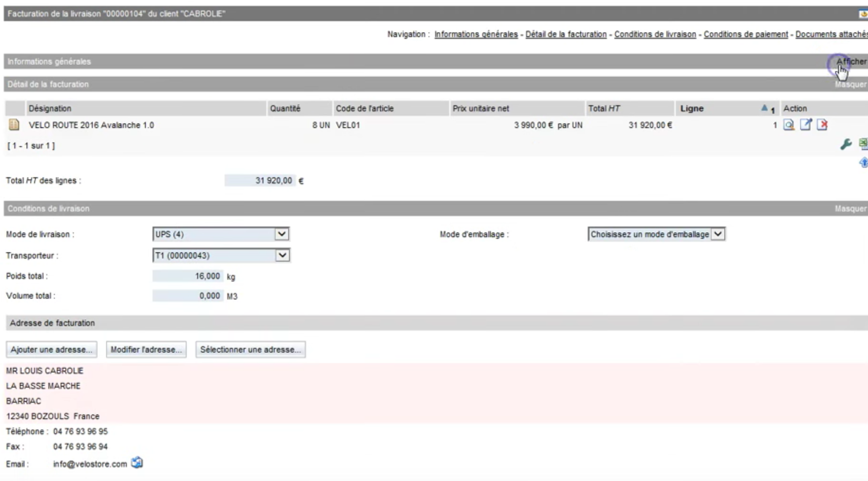Open the Mode de livraison dropdown
Screen dimensions: 868x481
point(281,234)
